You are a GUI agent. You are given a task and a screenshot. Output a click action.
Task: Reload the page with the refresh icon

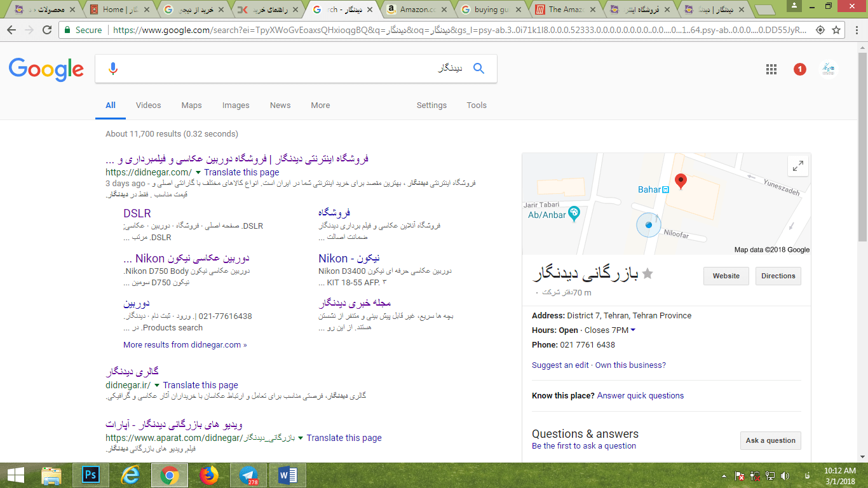tap(47, 30)
